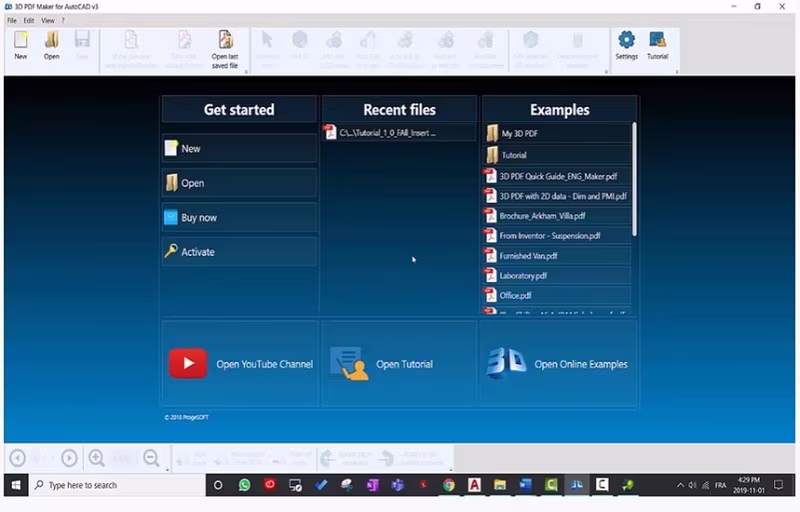
Task: Show hidden system tray icons chevron
Action: pos(680,485)
